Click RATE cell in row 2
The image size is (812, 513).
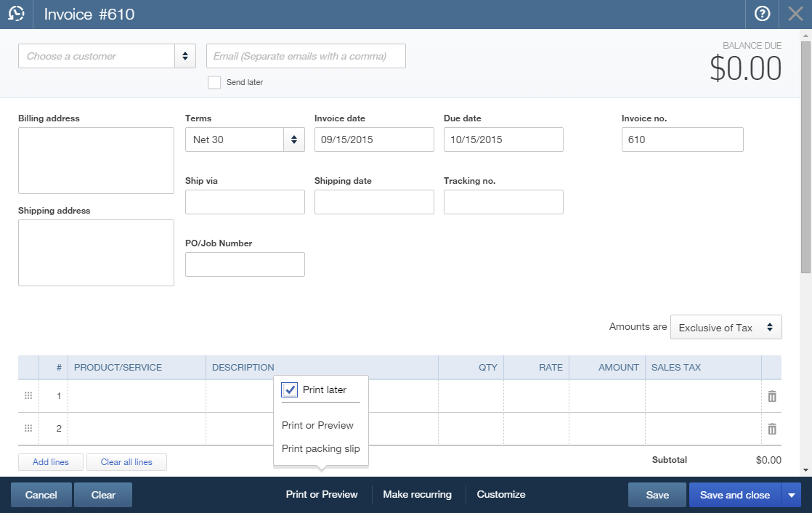click(536, 429)
